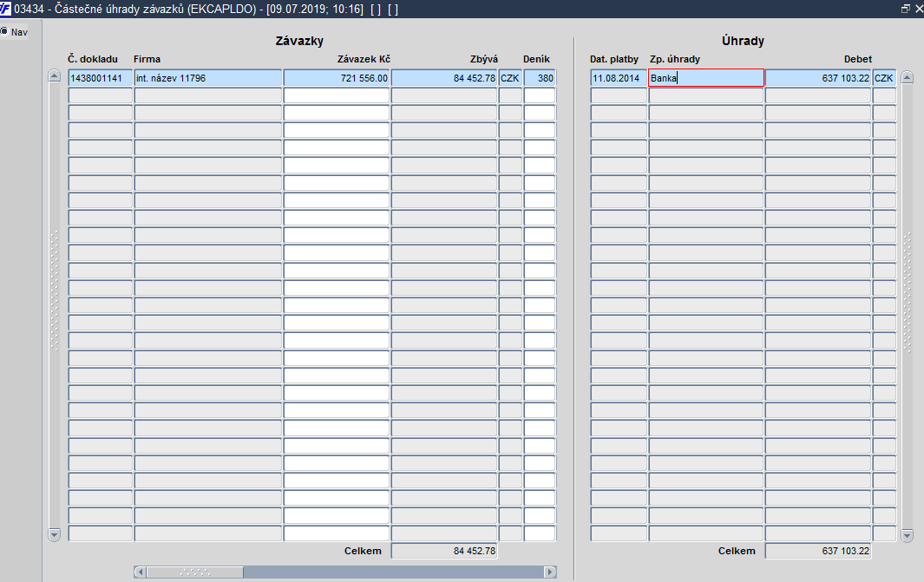This screenshot has width=924, height=582.
Task: Click the 'Zp. úhrady' column header
Action: (675, 59)
